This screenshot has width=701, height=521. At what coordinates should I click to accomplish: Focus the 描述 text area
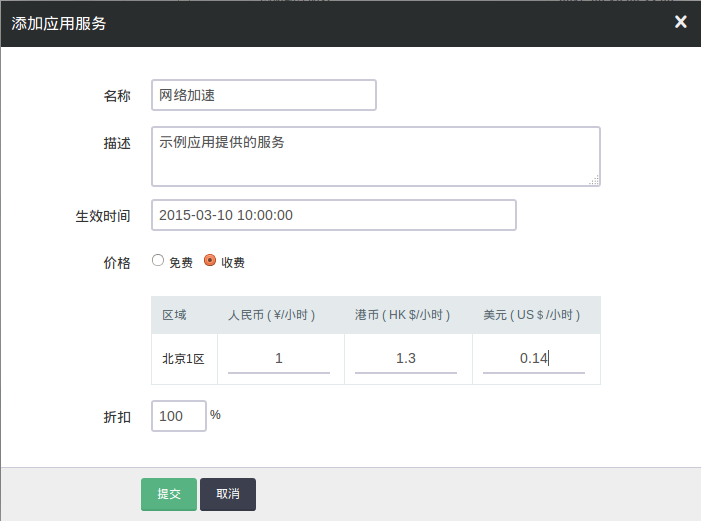tap(375, 156)
